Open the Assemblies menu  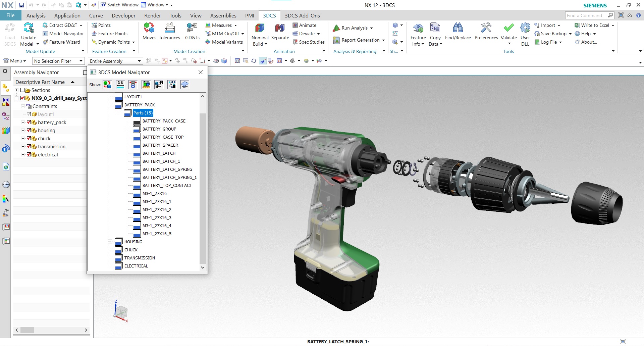pos(223,15)
